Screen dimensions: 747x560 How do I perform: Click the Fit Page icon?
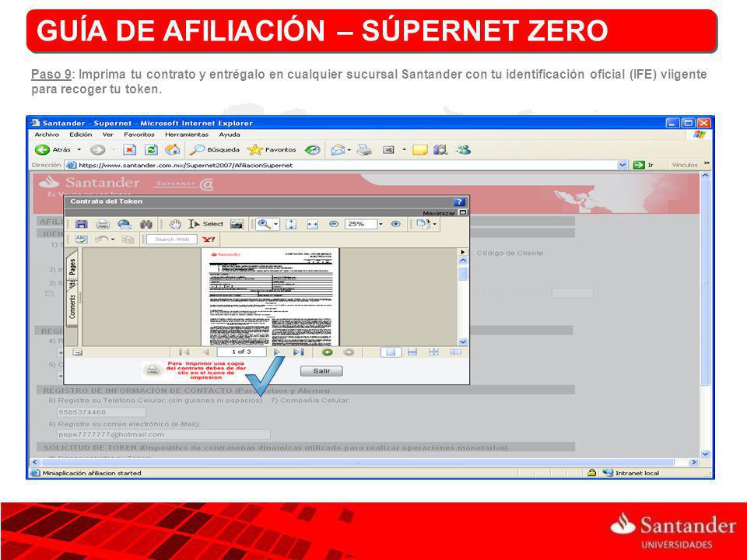click(291, 224)
